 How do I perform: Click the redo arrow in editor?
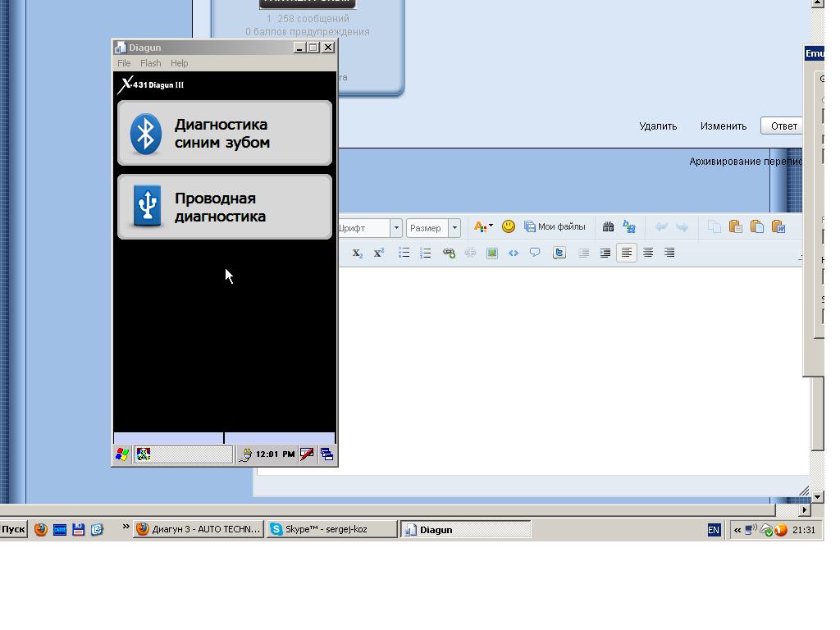[x=682, y=227]
